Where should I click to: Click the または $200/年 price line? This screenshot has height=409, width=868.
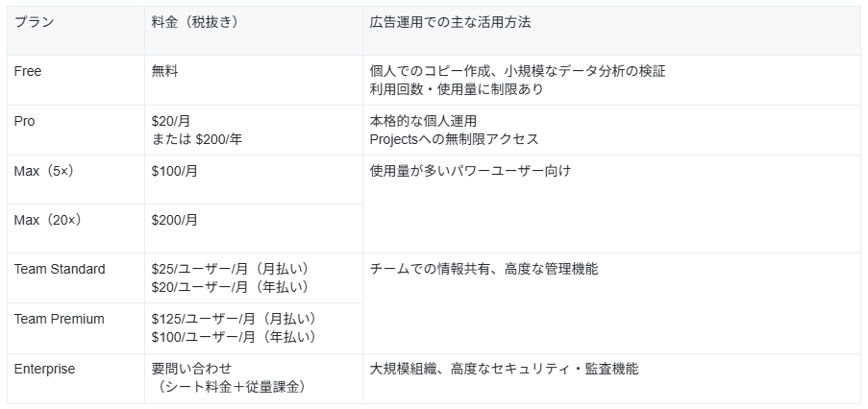(197, 139)
